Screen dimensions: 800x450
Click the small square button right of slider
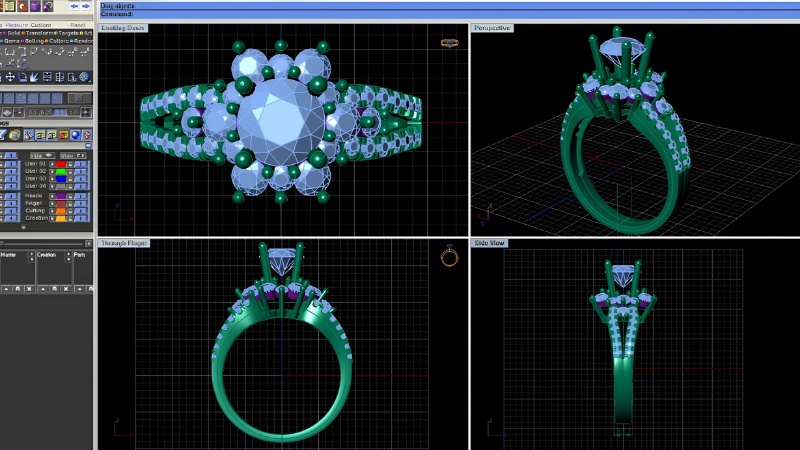point(89,243)
